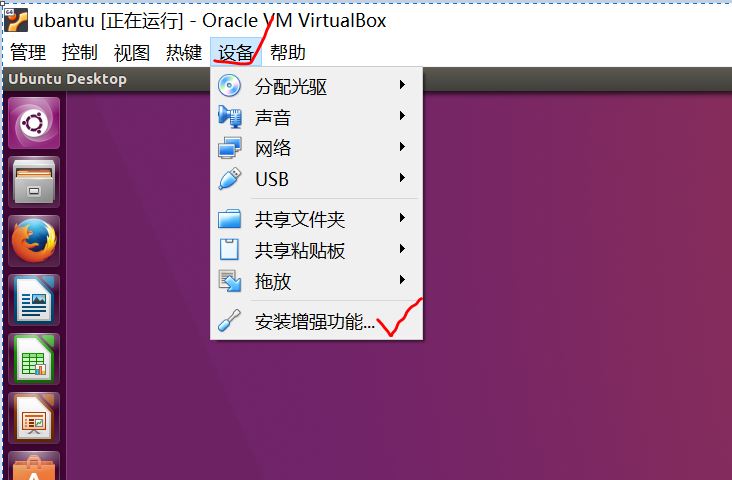
Task: Click the blue folder icon beside 共享文件夹
Action: [x=230, y=219]
